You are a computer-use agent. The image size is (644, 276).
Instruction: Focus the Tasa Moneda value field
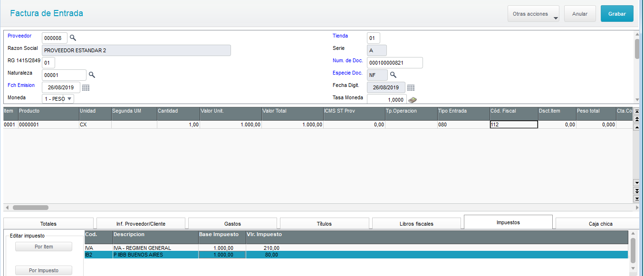(387, 100)
